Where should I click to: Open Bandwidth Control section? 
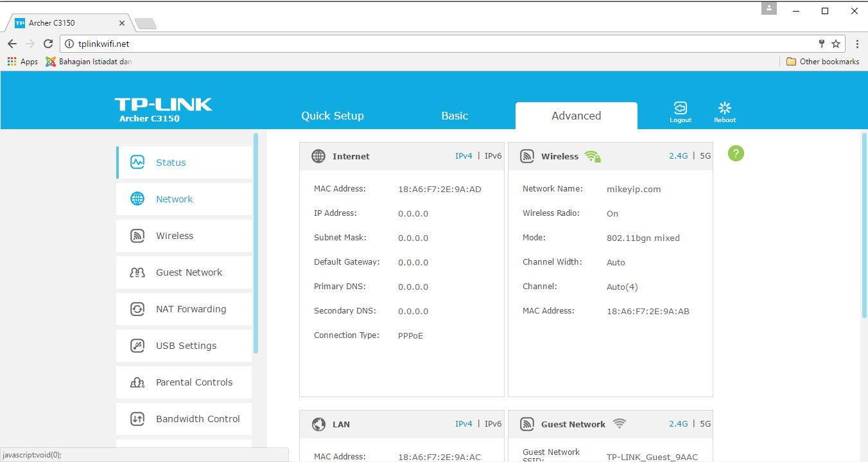[184, 419]
